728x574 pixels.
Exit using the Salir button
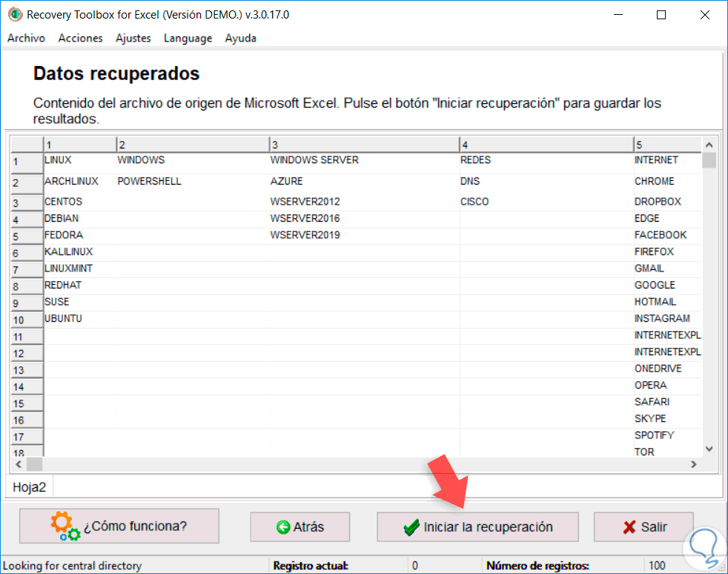pyautogui.click(x=644, y=527)
